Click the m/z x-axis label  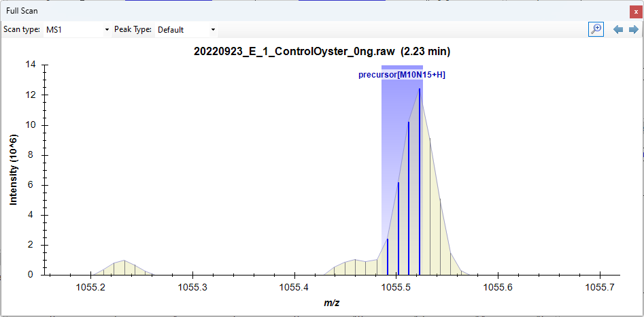[x=332, y=302]
